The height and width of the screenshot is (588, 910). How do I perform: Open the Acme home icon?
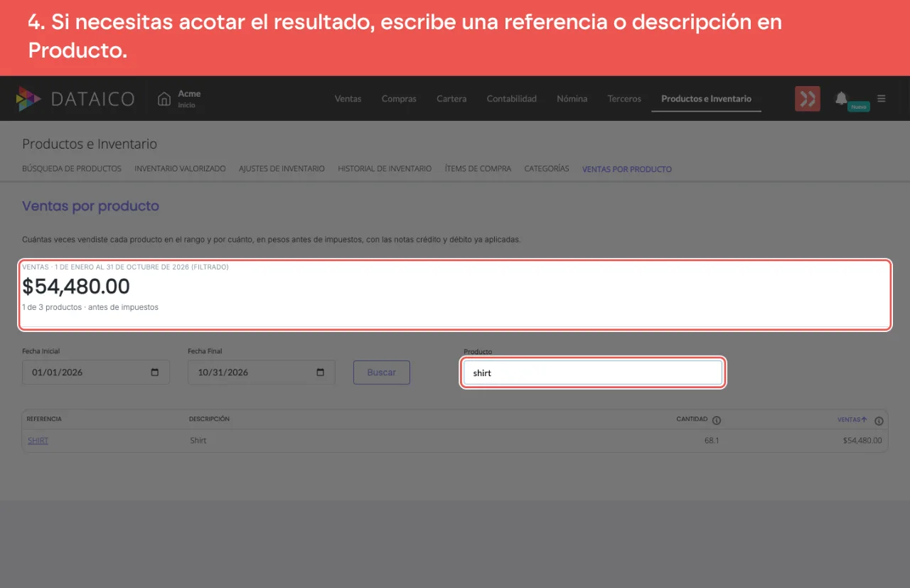164,99
